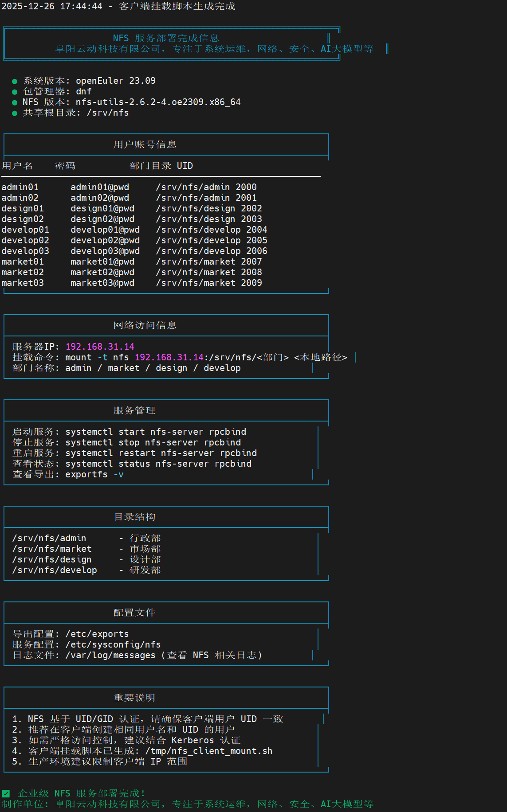Click the green bullet beside 共享根目录
The height and width of the screenshot is (812, 507).
[15, 113]
